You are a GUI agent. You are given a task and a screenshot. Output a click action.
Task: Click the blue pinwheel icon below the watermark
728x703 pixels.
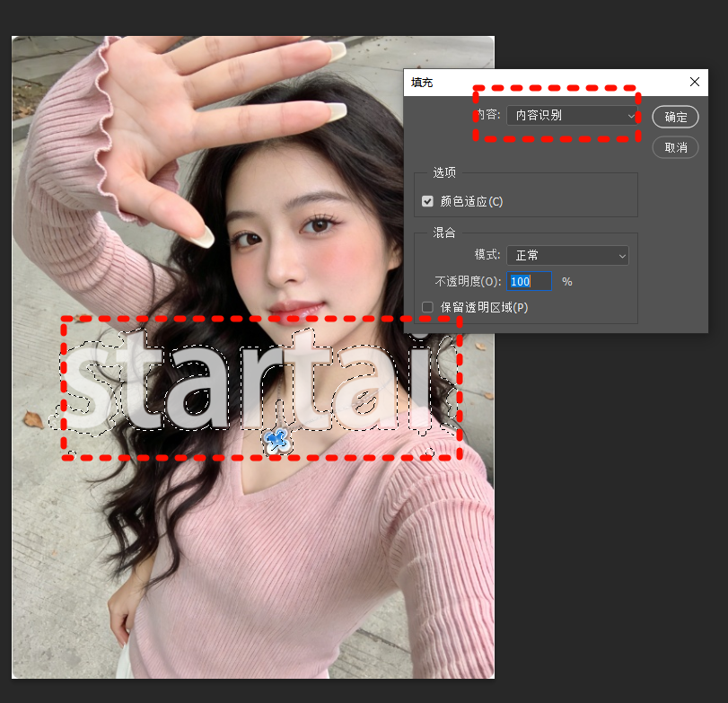[277, 440]
